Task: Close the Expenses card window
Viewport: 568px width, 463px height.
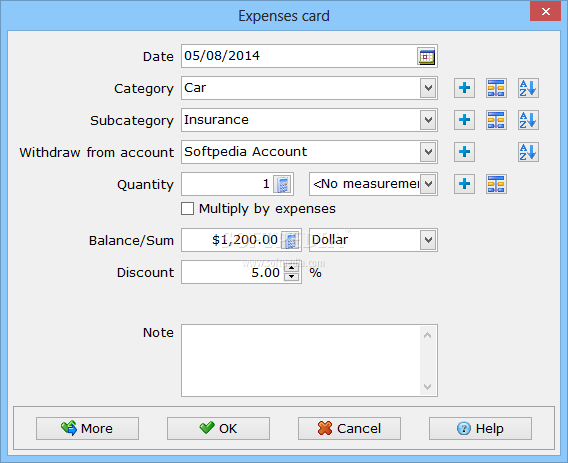Action: coord(546,12)
